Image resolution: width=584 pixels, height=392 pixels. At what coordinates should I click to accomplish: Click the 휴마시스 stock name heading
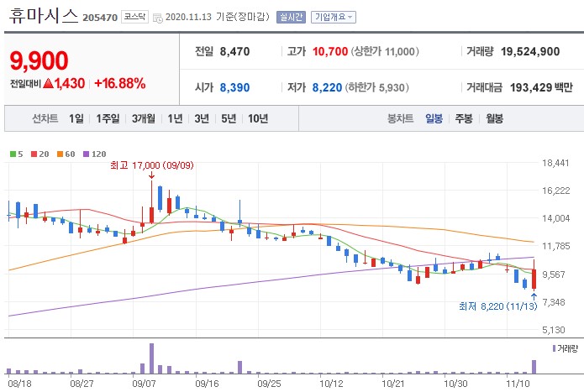tap(43, 16)
